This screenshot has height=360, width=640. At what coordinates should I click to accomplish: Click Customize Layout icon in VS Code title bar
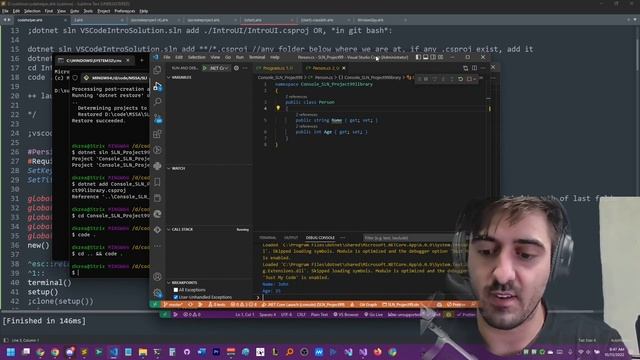pos(441,57)
